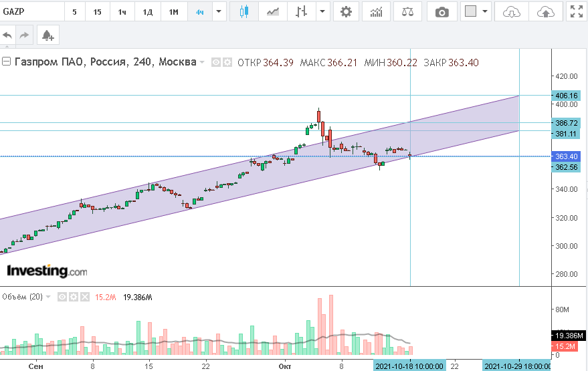The height and width of the screenshot is (371, 588).
Task: Expand the chart style dropdown
Action: click(322, 11)
